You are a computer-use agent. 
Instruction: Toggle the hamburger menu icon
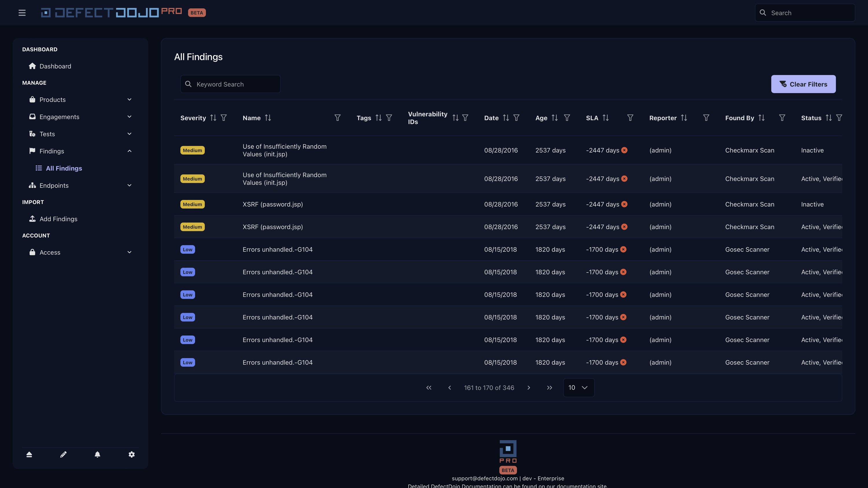pos(22,13)
